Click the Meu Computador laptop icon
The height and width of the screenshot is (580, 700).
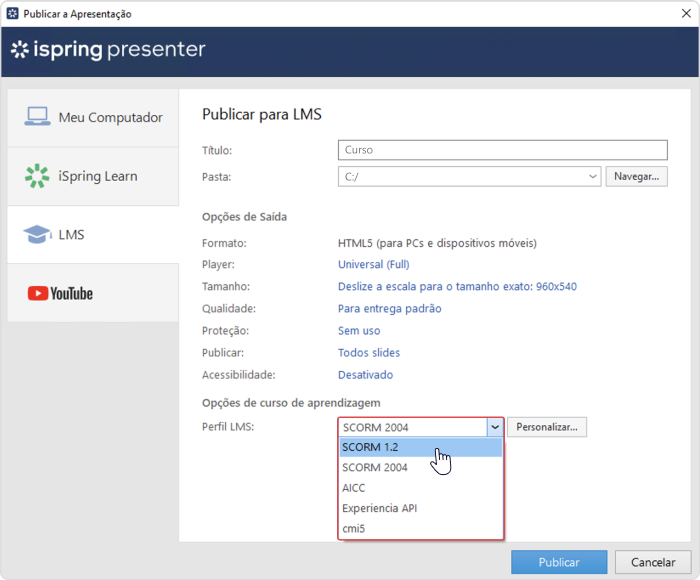coord(37,117)
